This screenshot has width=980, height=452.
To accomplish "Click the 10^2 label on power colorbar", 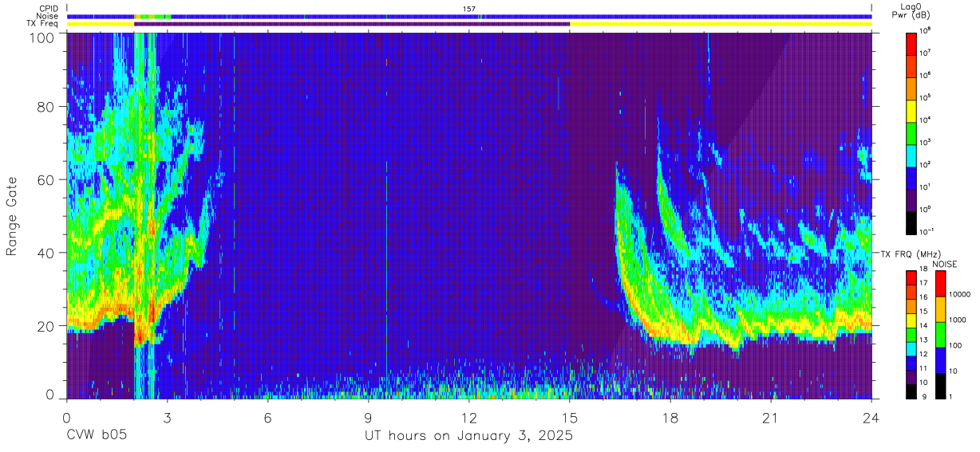I will (926, 163).
